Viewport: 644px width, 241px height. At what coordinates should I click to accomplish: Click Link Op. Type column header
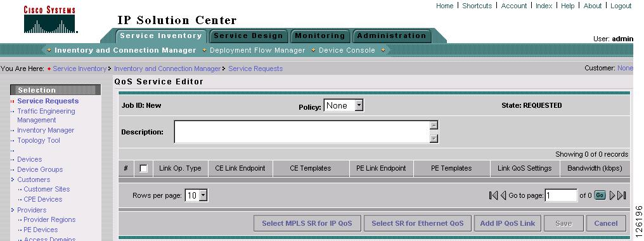[x=180, y=168]
